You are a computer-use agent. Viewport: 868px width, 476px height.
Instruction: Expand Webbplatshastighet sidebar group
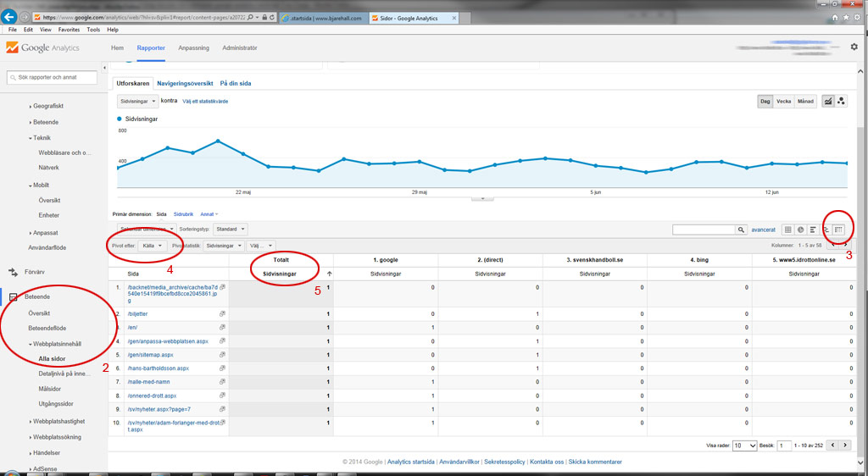point(57,421)
